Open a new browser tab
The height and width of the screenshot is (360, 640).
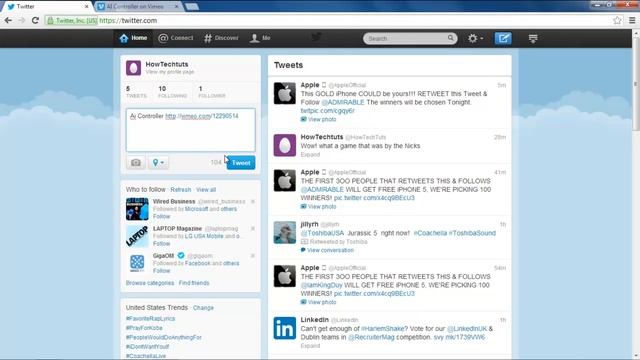pos(192,7)
